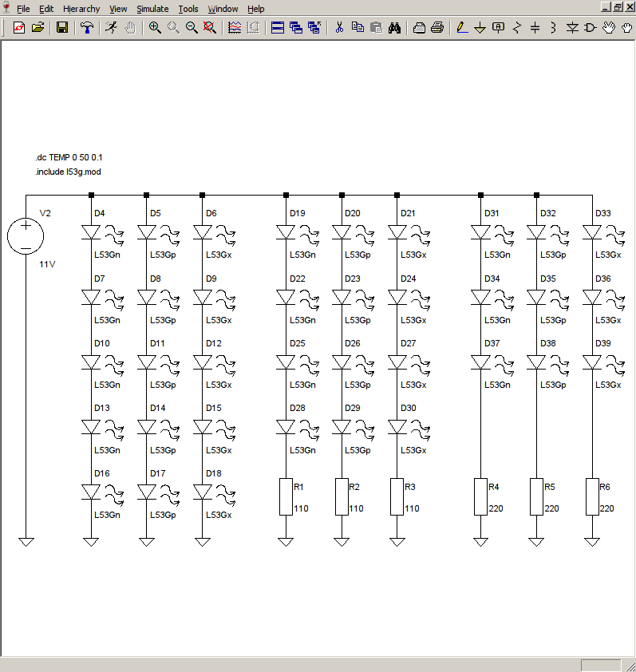The image size is (636, 672).
Task: Click the R3 resistor label
Action: [410, 488]
